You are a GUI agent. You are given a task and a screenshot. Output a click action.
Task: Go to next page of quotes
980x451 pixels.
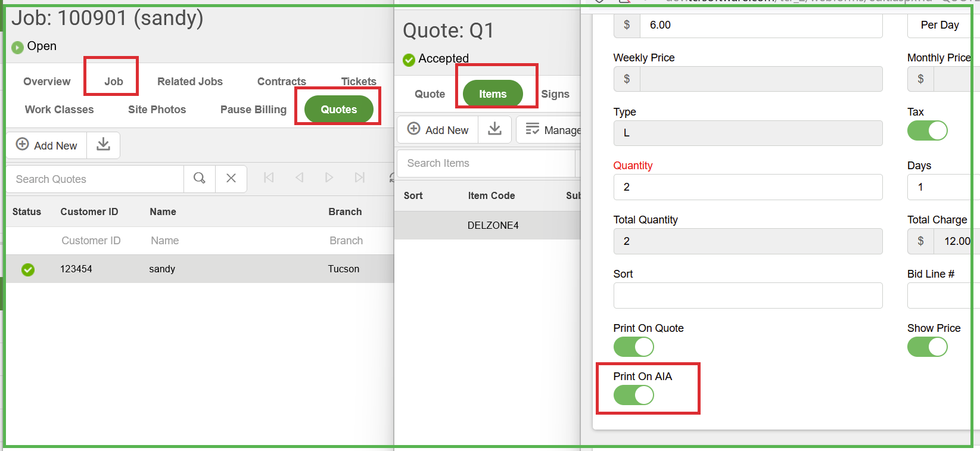(329, 178)
